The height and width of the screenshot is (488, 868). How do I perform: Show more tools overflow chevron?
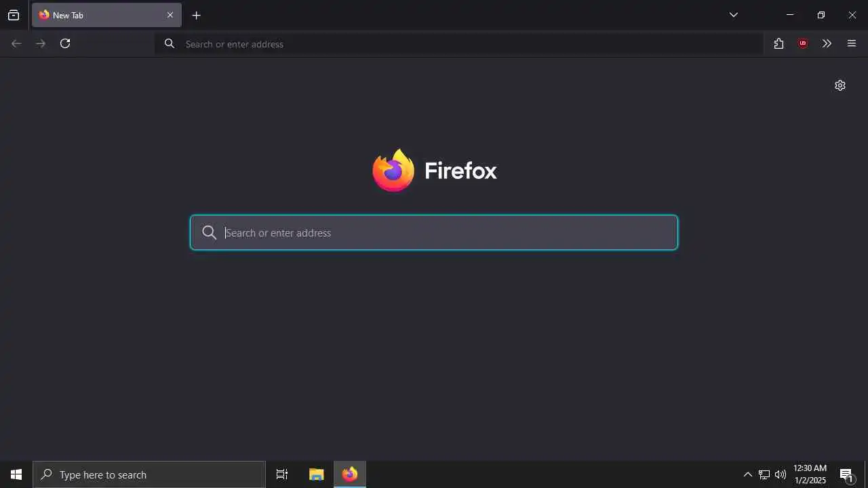tap(827, 43)
